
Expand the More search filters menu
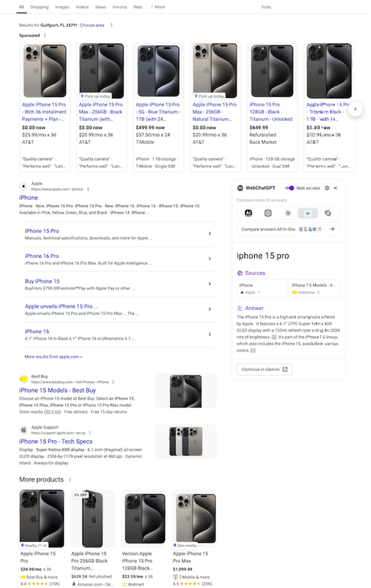pyautogui.click(x=158, y=7)
